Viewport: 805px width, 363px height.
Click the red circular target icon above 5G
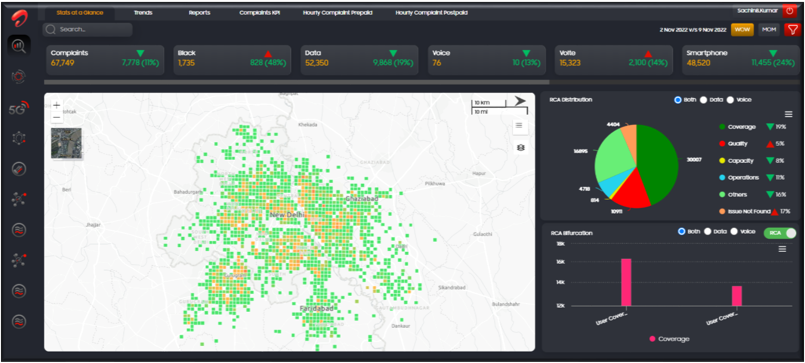[19, 77]
